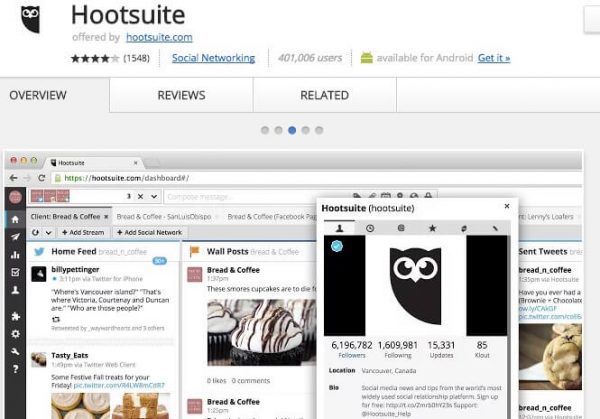The height and width of the screenshot is (419, 600).
Task: Click the retweet icon under billypettinger's tweet
Action: [x=56, y=319]
